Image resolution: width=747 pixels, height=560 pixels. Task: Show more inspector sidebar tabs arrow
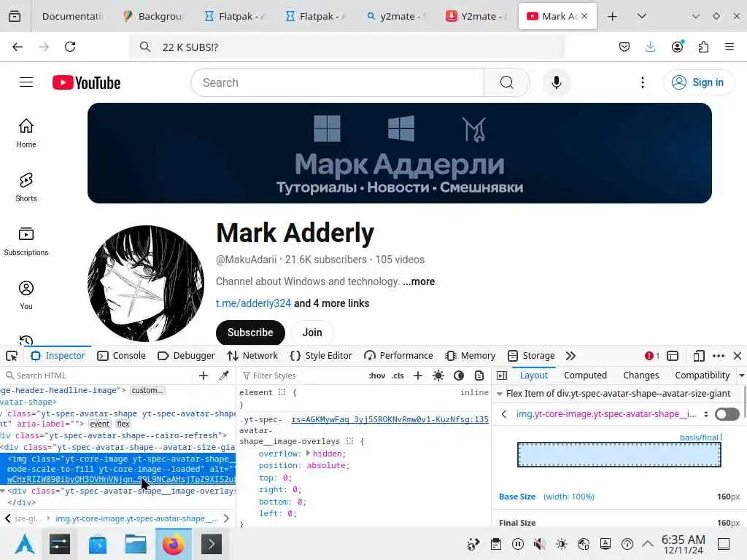point(742,376)
